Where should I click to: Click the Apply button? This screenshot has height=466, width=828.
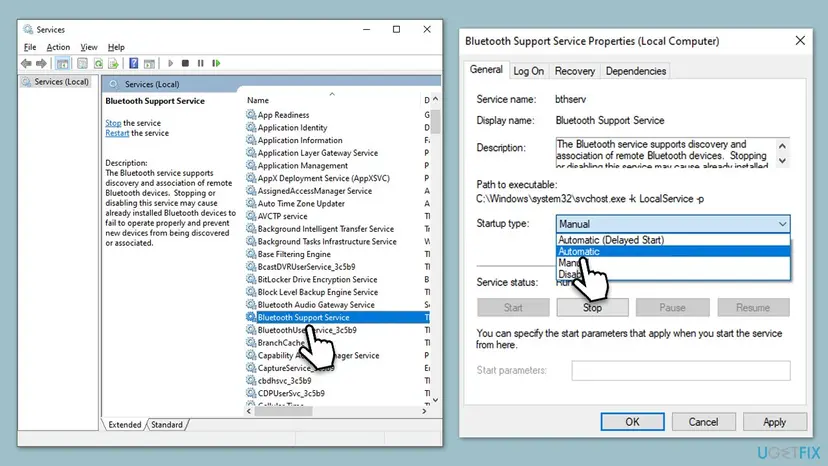(x=775, y=422)
